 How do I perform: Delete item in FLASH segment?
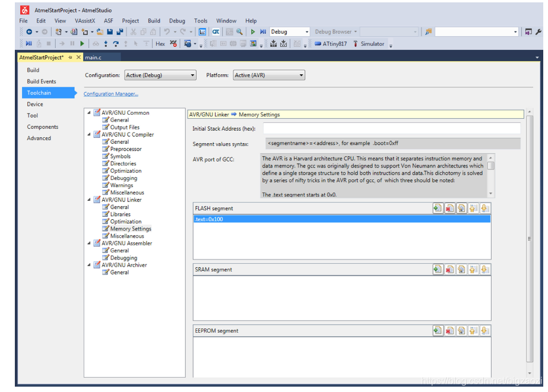pos(449,208)
